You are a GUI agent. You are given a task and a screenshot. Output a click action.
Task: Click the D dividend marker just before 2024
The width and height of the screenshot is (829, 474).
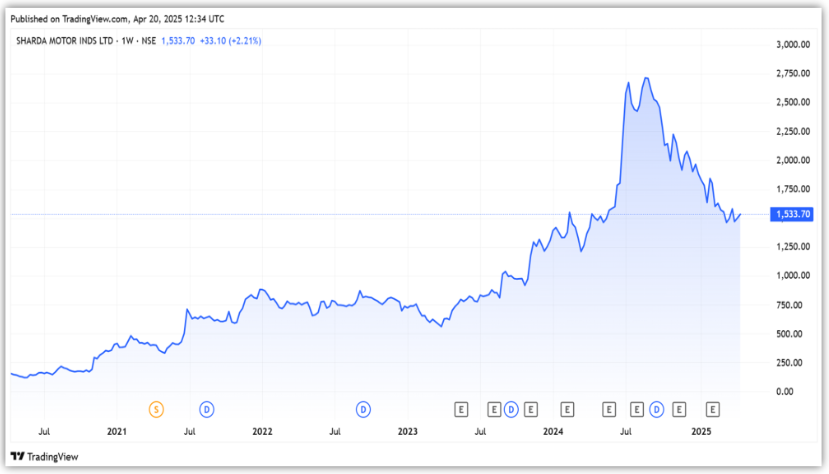pyautogui.click(x=511, y=408)
